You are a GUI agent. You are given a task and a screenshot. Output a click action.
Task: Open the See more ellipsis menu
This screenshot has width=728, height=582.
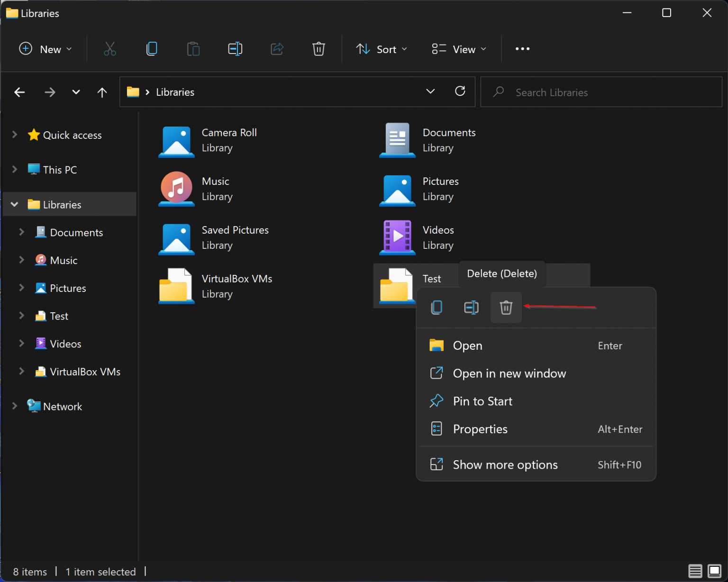pos(522,49)
